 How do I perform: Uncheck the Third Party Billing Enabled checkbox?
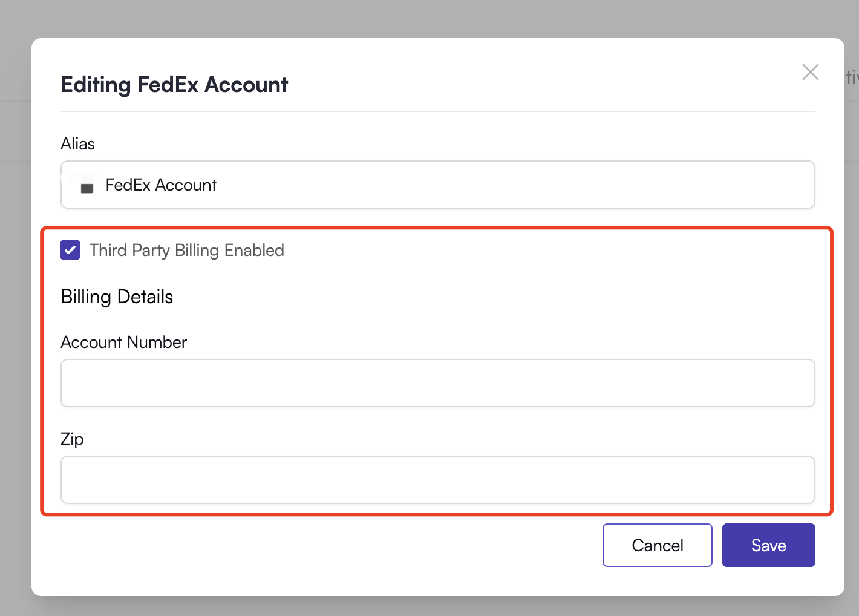pos(70,250)
